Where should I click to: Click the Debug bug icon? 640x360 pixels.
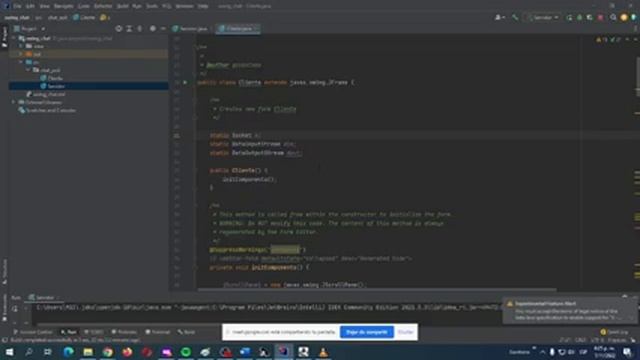click(579, 18)
